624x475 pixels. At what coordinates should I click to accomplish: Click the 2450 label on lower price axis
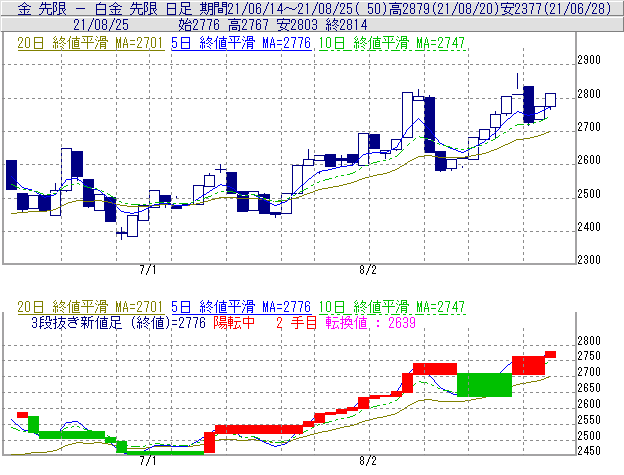tap(589, 451)
